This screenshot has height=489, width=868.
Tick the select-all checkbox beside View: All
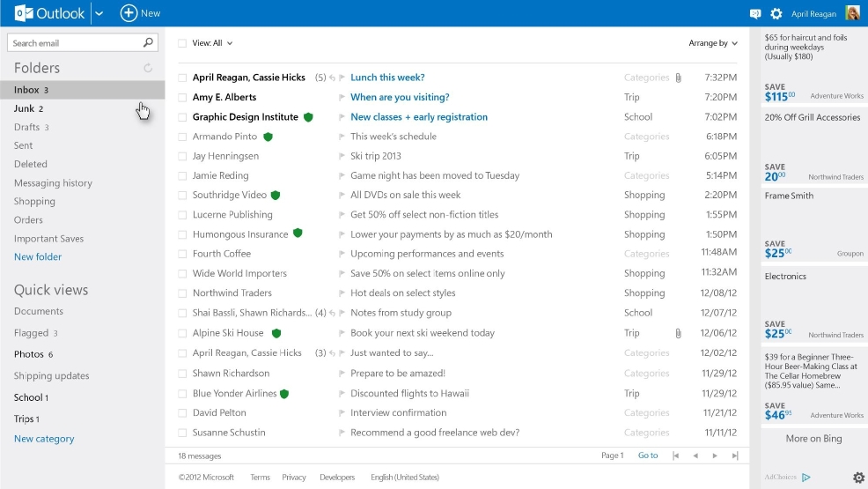click(x=182, y=43)
